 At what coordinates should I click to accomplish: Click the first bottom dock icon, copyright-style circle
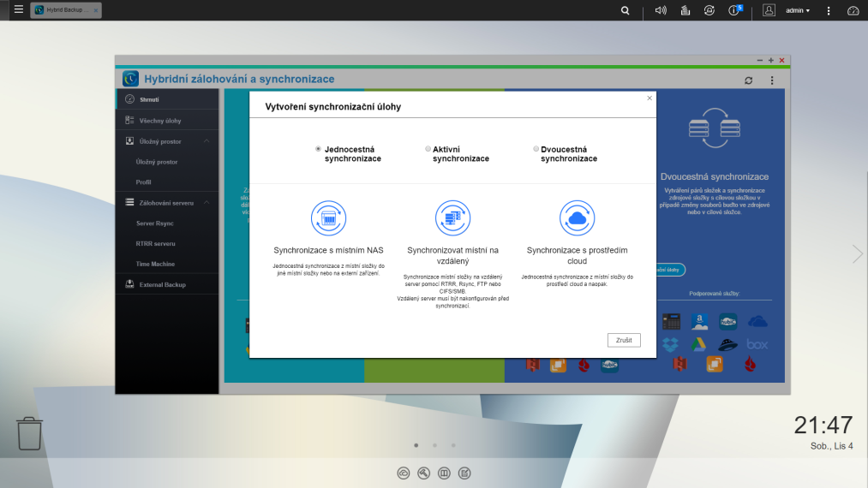(404, 473)
